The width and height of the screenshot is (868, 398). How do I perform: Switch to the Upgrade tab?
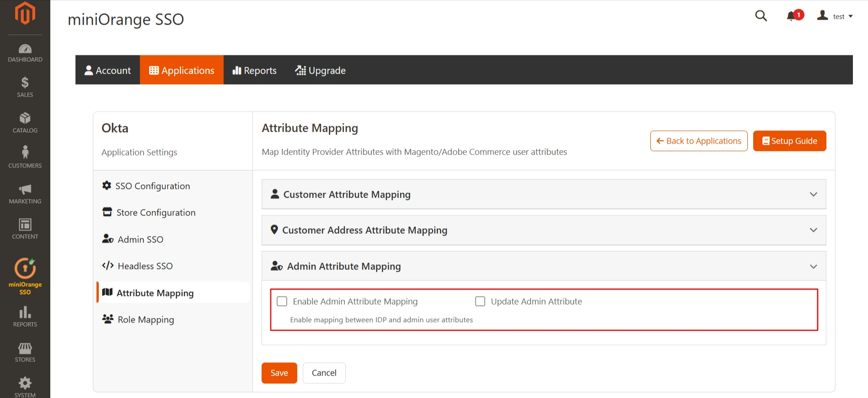[x=321, y=70]
